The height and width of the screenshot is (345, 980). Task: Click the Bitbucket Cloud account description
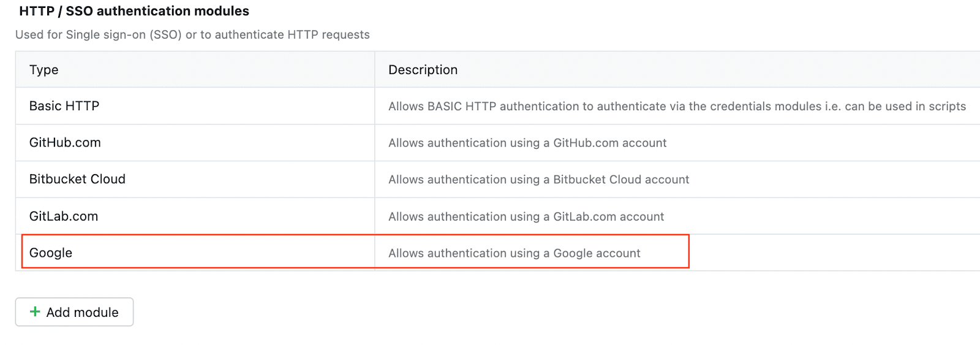tap(538, 180)
